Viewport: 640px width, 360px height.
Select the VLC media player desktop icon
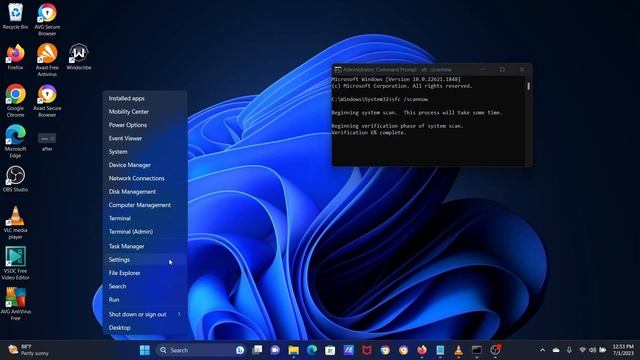point(16,223)
